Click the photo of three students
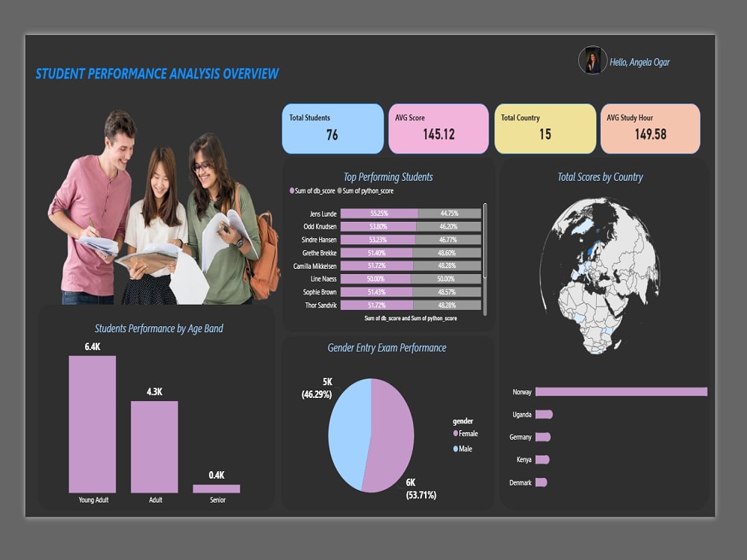This screenshot has width=747, height=560. coord(164,207)
